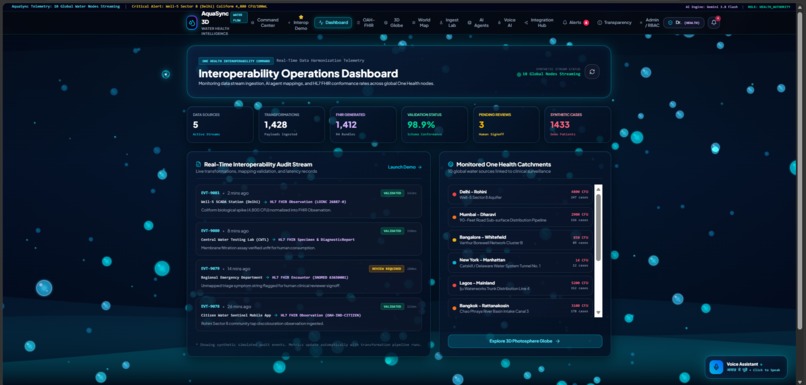The height and width of the screenshot is (385, 806).
Task: Open the Dr. user profile button
Action: 683,23
